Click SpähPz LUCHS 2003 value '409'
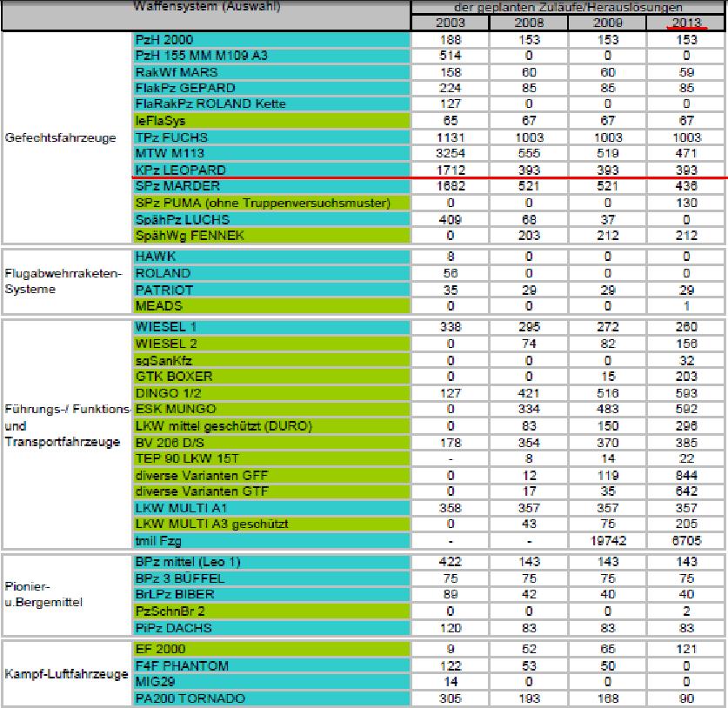728x708 pixels. 451,219
